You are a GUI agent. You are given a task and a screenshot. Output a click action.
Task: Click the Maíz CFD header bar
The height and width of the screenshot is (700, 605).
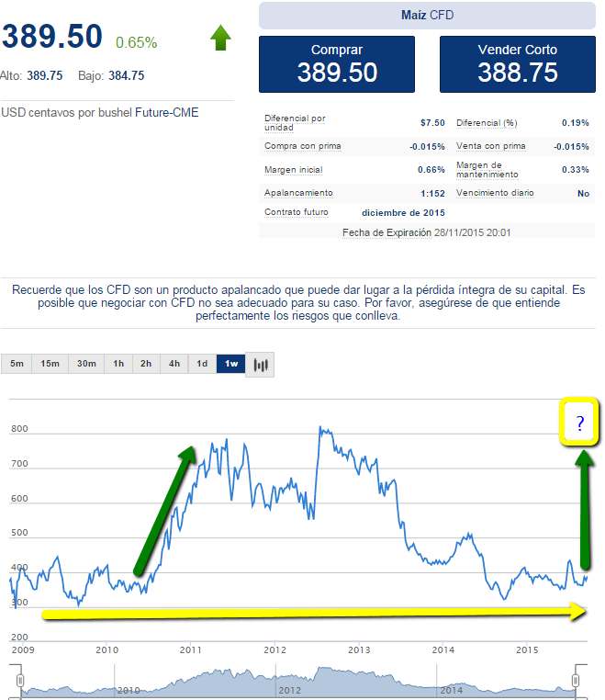pos(427,16)
